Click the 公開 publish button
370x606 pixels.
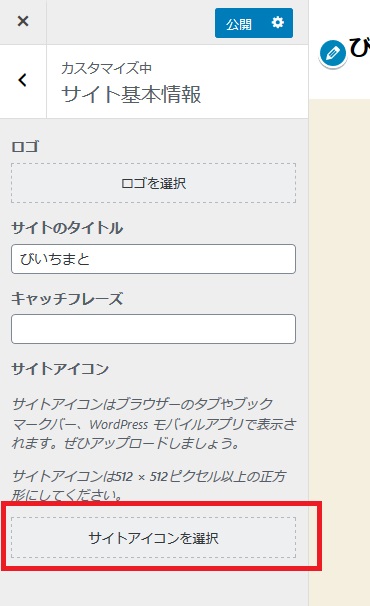coord(239,24)
